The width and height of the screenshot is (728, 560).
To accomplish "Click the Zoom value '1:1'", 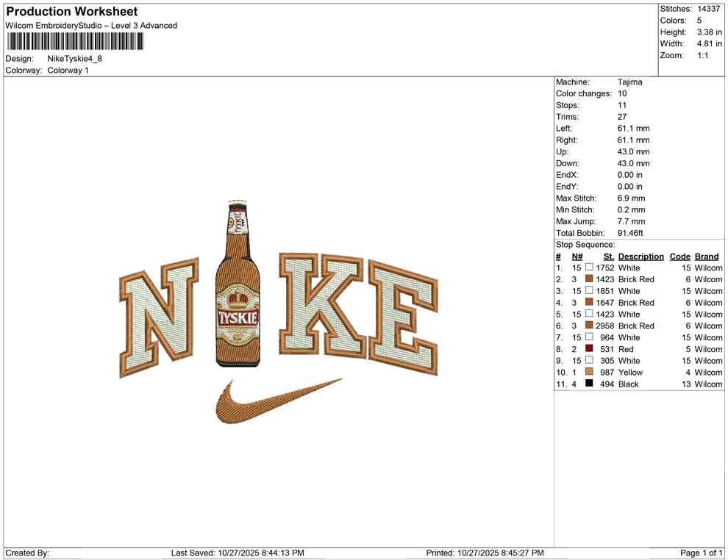I will click(x=703, y=55).
